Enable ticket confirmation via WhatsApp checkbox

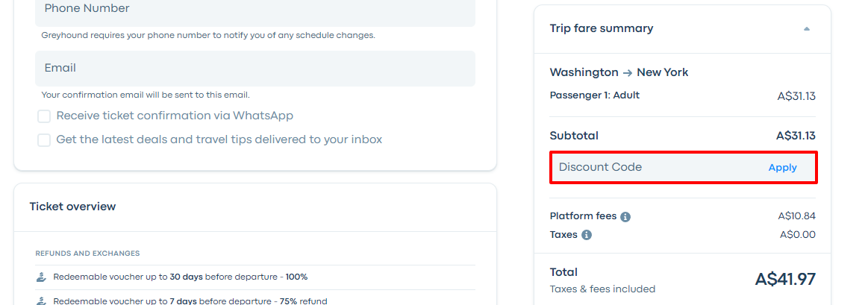pos(45,116)
